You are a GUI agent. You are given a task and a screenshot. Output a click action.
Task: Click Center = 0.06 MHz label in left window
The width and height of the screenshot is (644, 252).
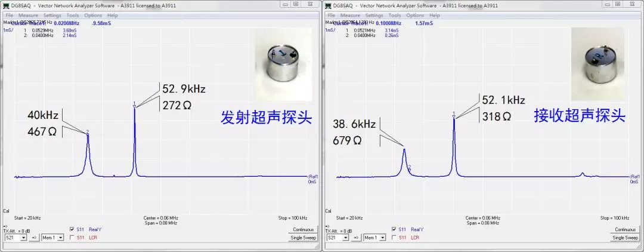coord(160,218)
